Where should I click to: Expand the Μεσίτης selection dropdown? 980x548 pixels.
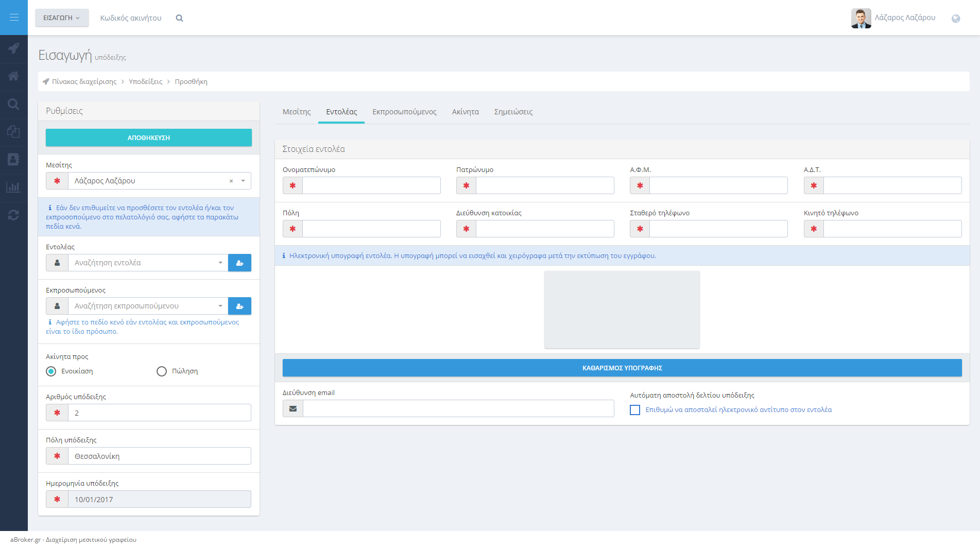pyautogui.click(x=243, y=181)
